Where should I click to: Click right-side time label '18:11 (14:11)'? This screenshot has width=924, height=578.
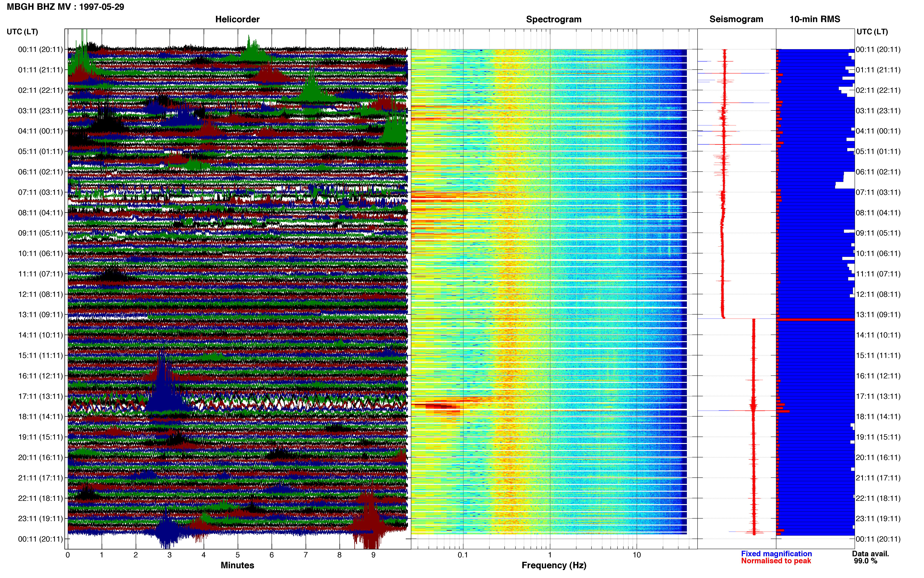878,416
